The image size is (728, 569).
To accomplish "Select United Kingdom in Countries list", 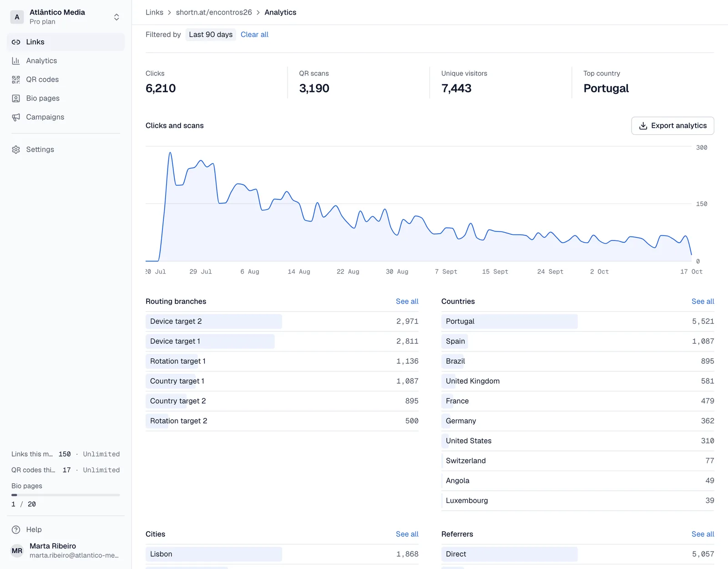I will click(578, 381).
